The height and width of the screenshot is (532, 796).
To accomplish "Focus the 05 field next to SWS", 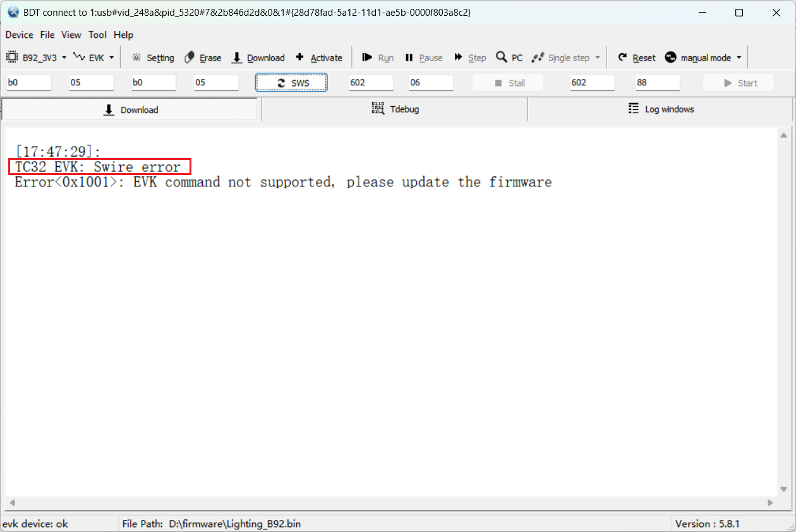I will click(216, 83).
